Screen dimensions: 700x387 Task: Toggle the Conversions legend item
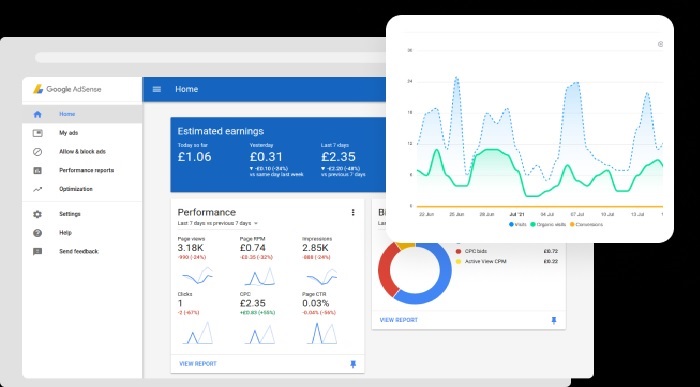coord(586,225)
